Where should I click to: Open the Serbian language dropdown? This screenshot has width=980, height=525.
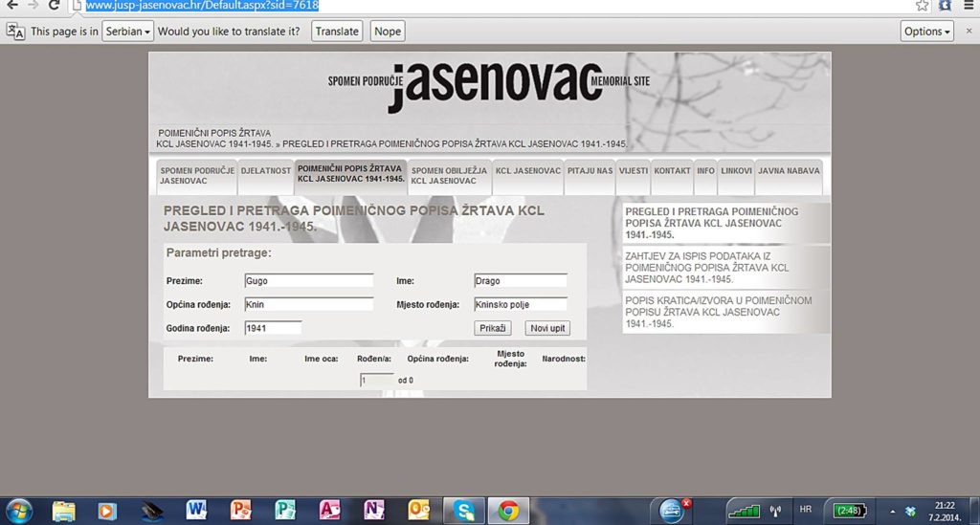(127, 32)
